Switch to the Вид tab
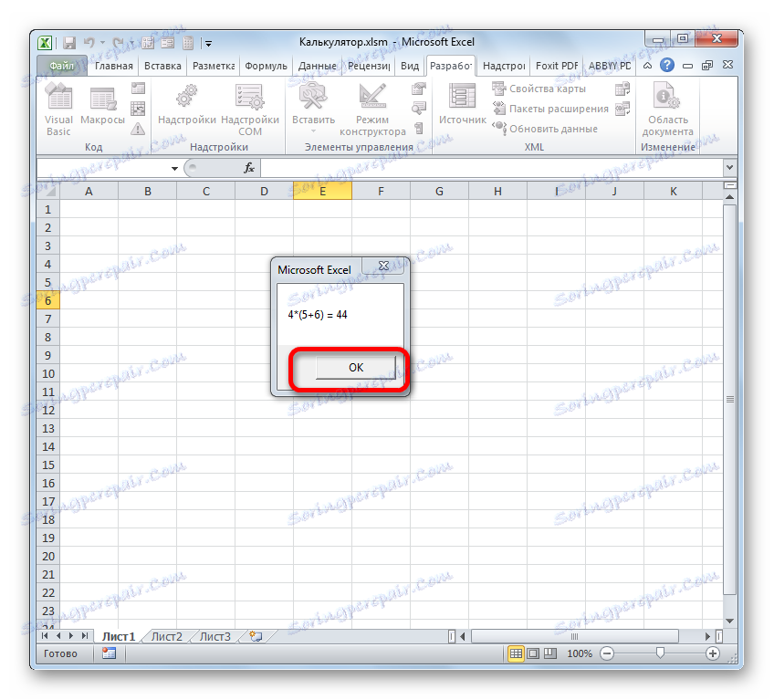The width and height of the screenshot is (774, 700). [x=409, y=66]
